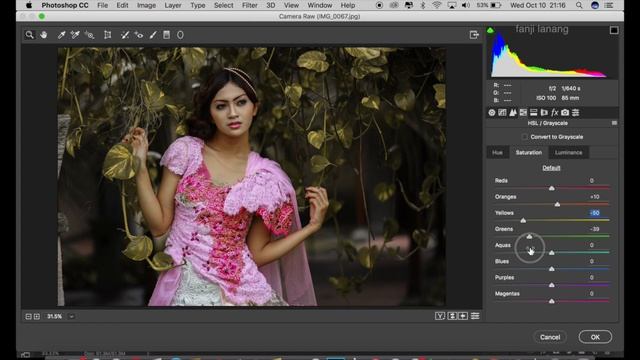Click the before/after view Y icon
640x360 pixels.
click(440, 316)
